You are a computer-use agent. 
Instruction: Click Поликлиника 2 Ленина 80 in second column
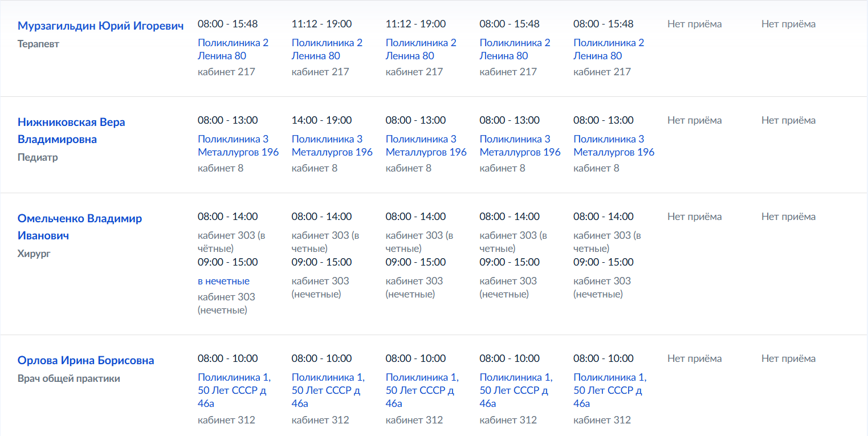click(327, 49)
